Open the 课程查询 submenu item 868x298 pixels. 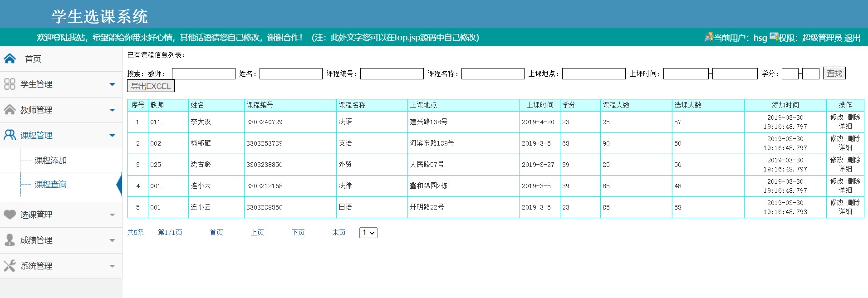51,185
